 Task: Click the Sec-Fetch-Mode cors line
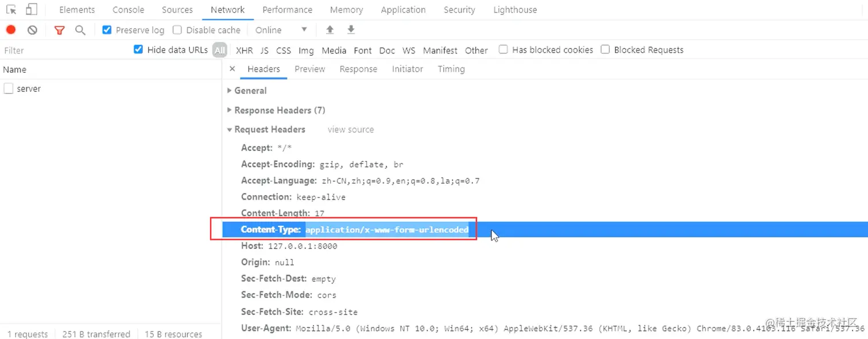(289, 295)
